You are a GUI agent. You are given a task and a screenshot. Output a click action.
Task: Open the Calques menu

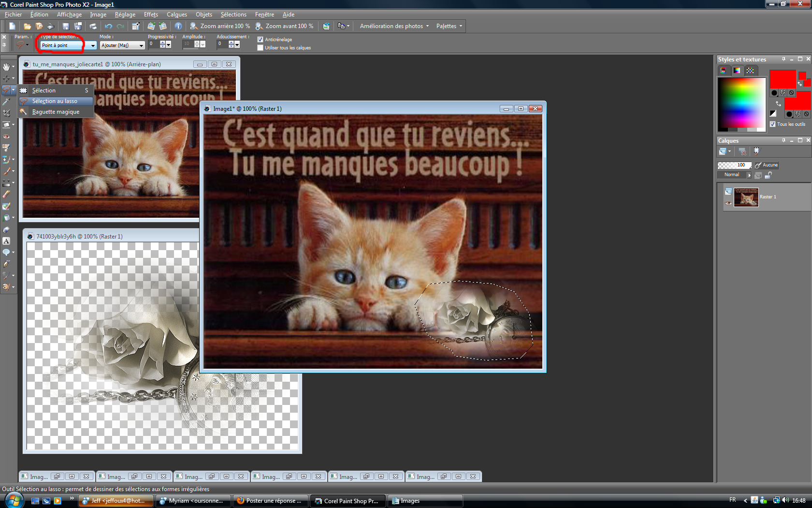click(177, 15)
